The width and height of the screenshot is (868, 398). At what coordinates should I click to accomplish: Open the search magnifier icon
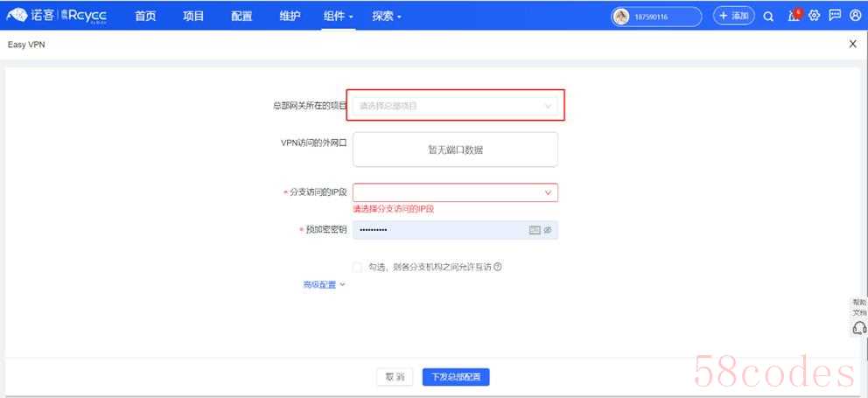point(768,16)
